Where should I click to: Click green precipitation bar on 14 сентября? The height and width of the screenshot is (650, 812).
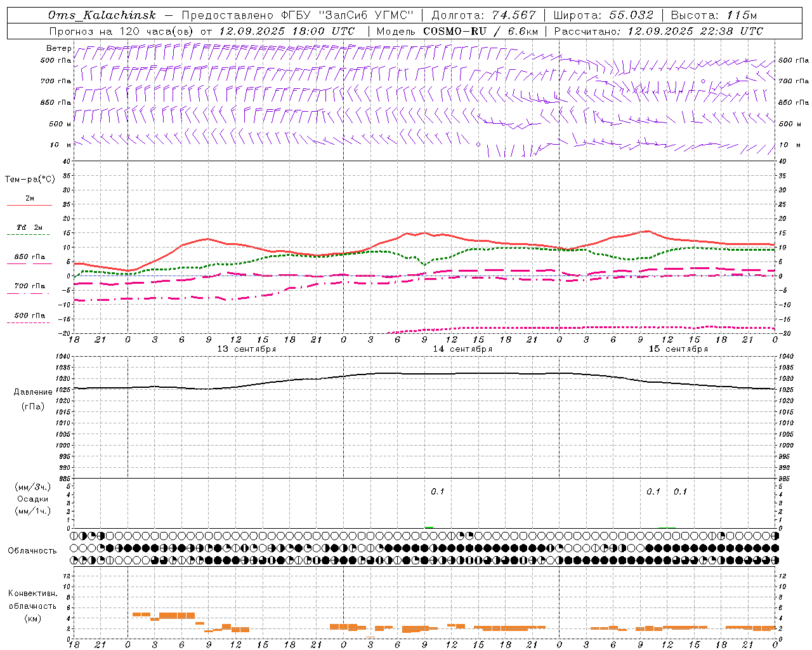coord(429,527)
